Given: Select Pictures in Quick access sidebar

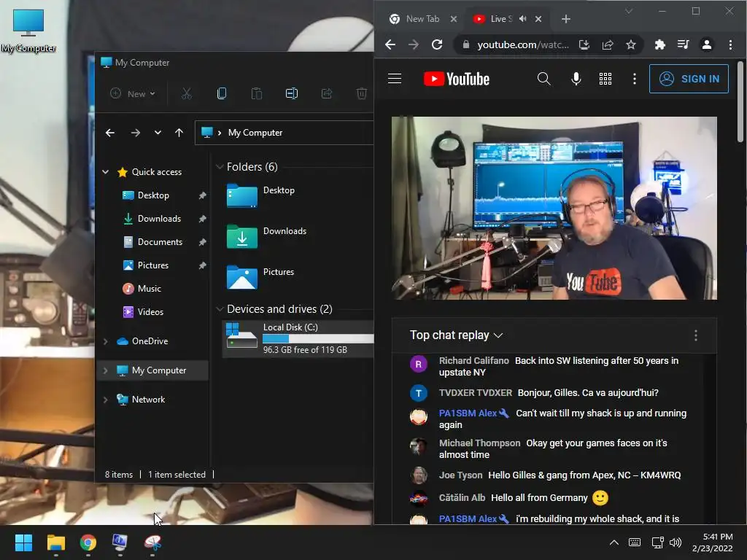Looking at the screenshot, I should pyautogui.click(x=152, y=265).
